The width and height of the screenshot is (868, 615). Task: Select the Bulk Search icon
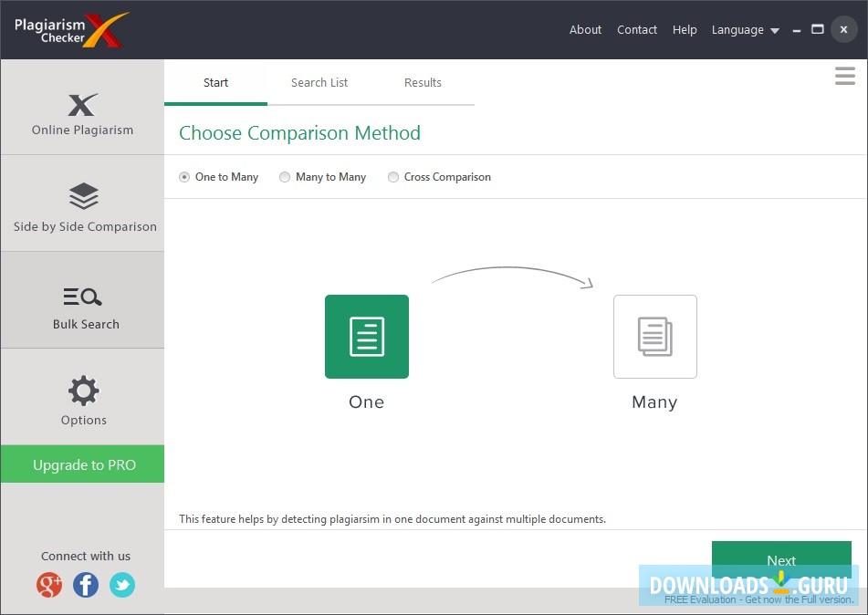(x=82, y=297)
